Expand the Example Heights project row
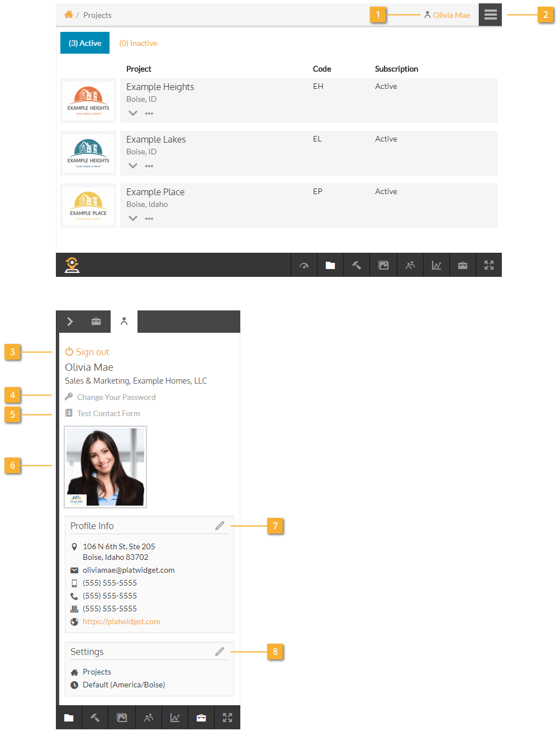 [133, 114]
